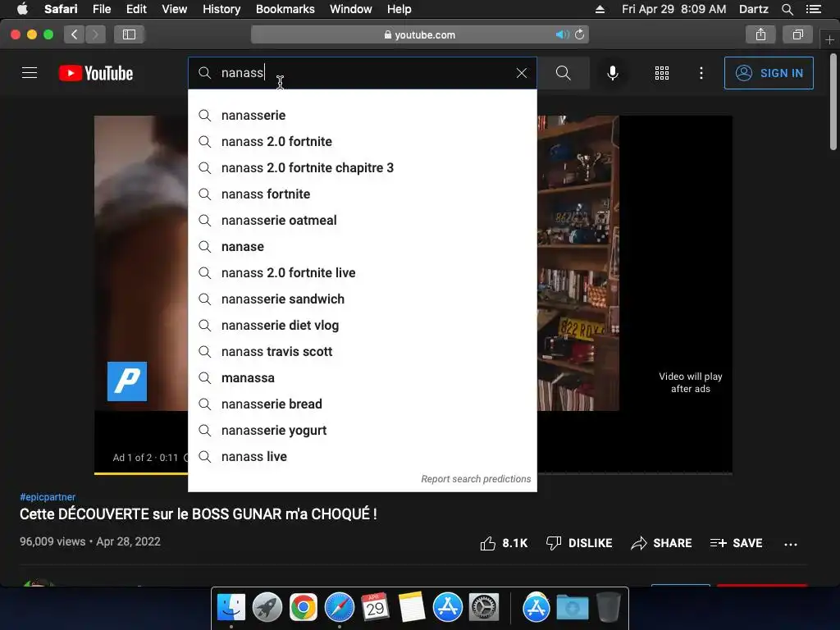Click the eject icon in menu bar
Image resolution: width=840 pixels, height=630 pixels.
pyautogui.click(x=600, y=9)
